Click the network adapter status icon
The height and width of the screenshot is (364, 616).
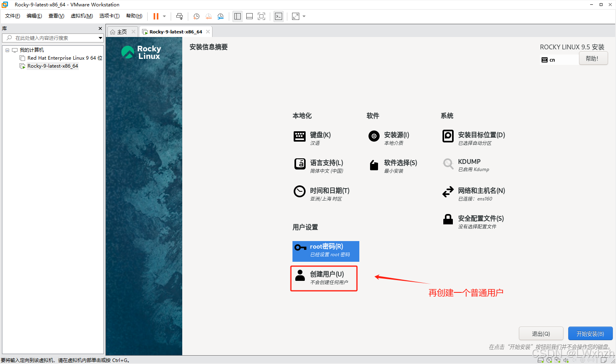[x=558, y=360]
